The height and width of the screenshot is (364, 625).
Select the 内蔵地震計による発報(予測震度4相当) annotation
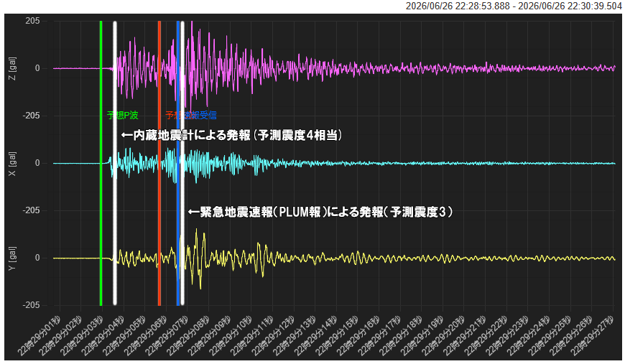coord(231,136)
